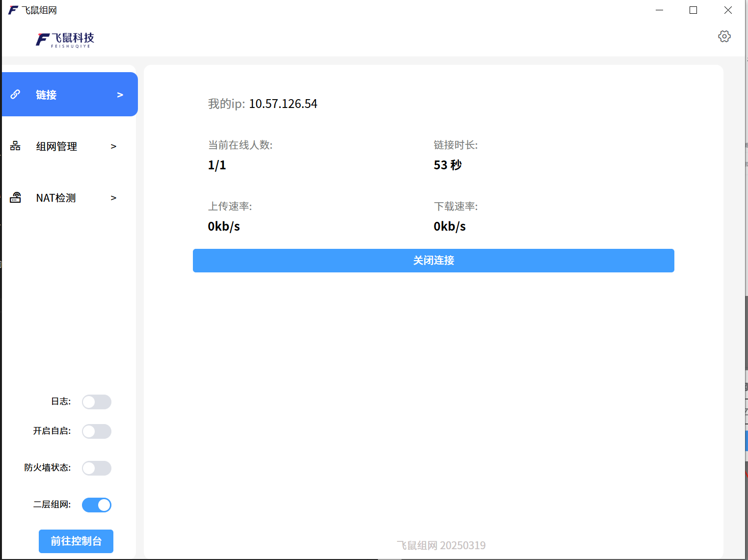Turn on the 开启自启 autostart switch
The width and height of the screenshot is (748, 560).
(96, 431)
